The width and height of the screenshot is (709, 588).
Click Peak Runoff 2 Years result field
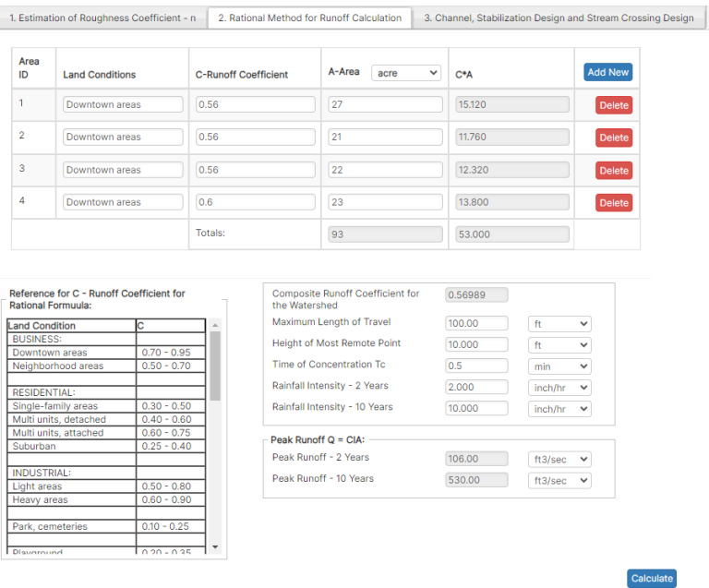click(x=476, y=459)
